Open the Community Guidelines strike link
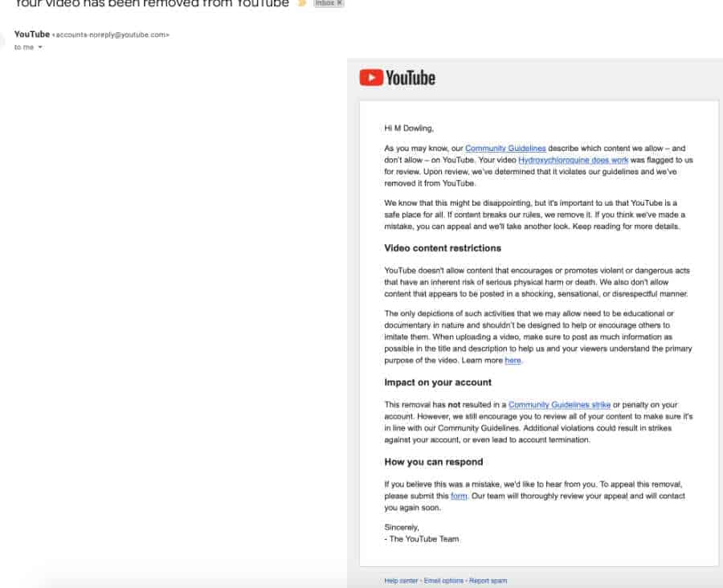Viewport: 723px width, 588px height. [559, 405]
